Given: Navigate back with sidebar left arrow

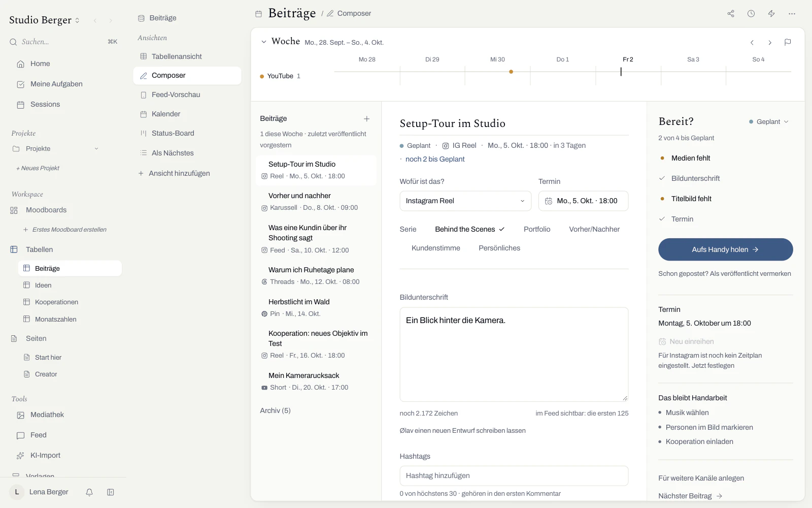Looking at the screenshot, I should [95, 20].
